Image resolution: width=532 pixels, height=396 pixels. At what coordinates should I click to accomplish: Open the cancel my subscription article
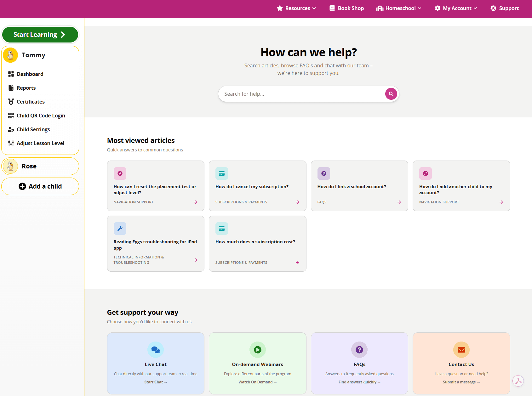[x=258, y=186]
